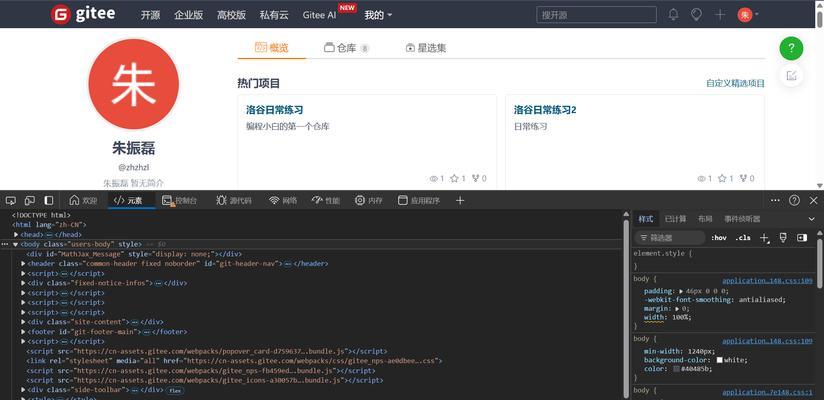Open the 性能 DevTools tab
The width and height of the screenshot is (824, 400).
(x=326, y=200)
